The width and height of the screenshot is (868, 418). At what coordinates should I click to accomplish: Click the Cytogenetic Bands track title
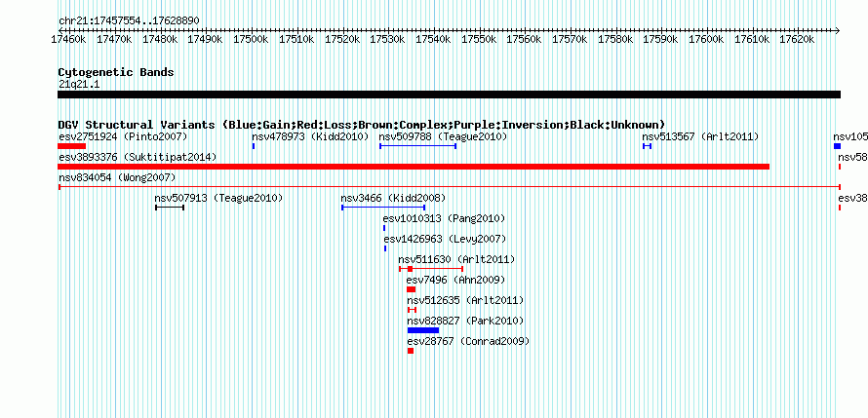[116, 72]
